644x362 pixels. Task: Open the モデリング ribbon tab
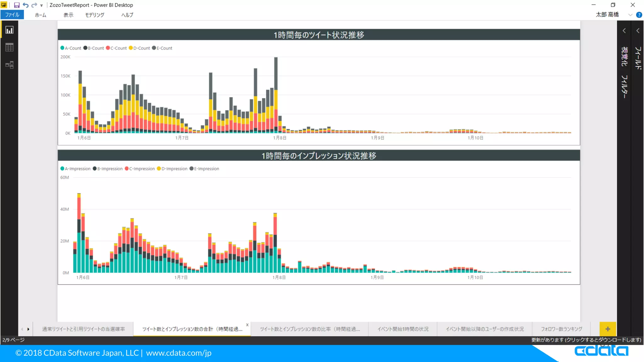pyautogui.click(x=94, y=15)
